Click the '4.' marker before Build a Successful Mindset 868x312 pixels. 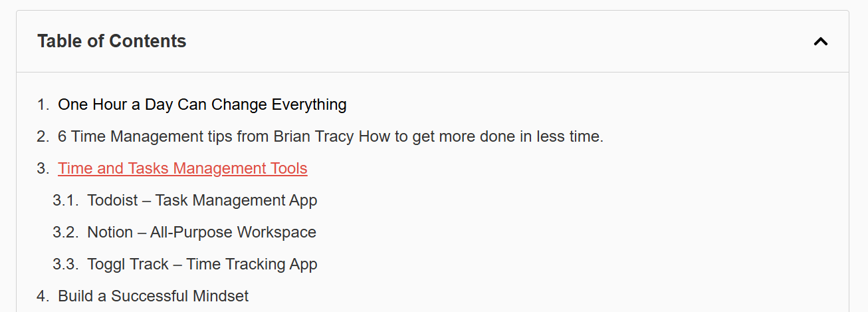(43, 297)
